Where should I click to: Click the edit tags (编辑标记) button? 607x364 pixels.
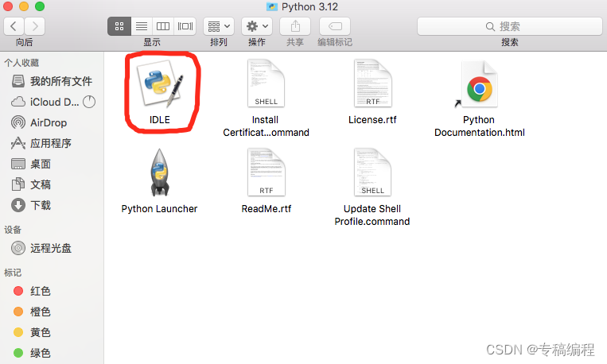pos(335,26)
